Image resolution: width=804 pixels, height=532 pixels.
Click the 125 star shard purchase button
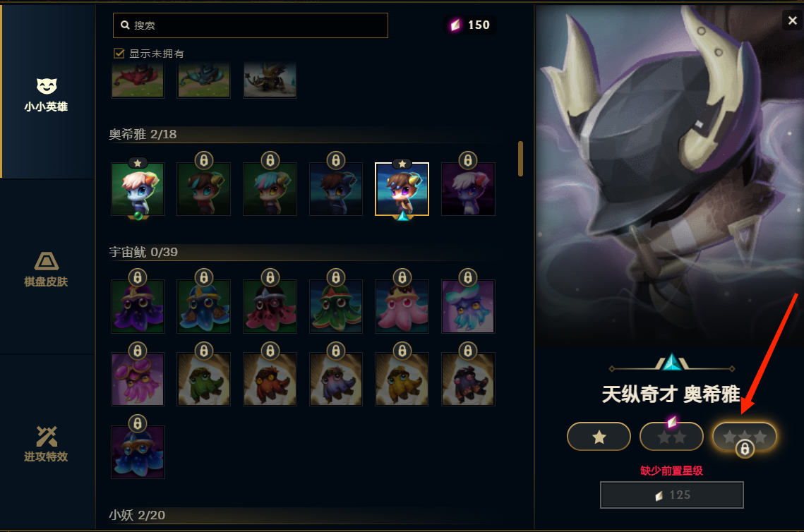tap(672, 495)
